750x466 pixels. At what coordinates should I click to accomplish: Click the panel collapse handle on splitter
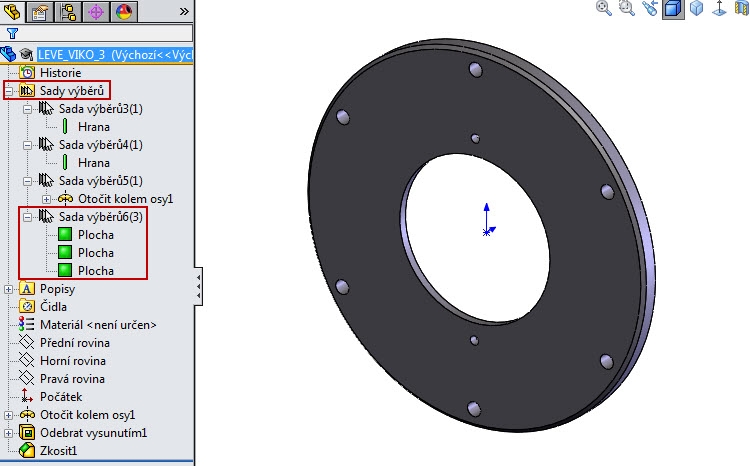click(198, 285)
